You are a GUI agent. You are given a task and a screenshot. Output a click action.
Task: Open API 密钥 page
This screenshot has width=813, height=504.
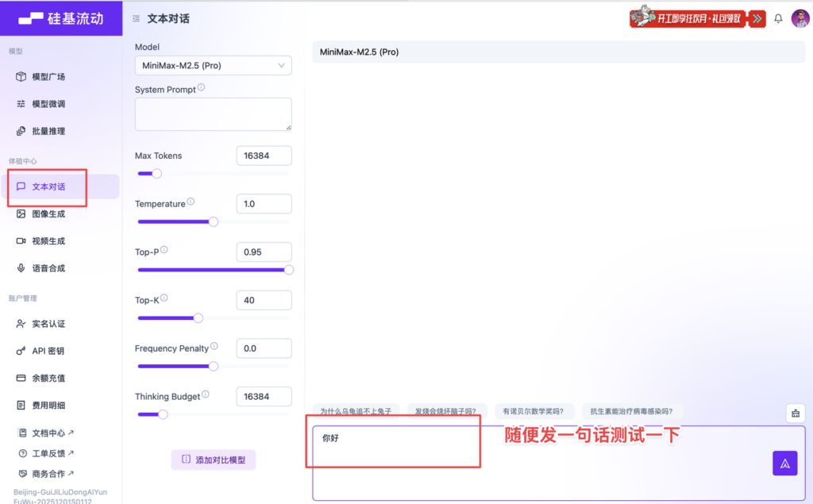pos(48,351)
